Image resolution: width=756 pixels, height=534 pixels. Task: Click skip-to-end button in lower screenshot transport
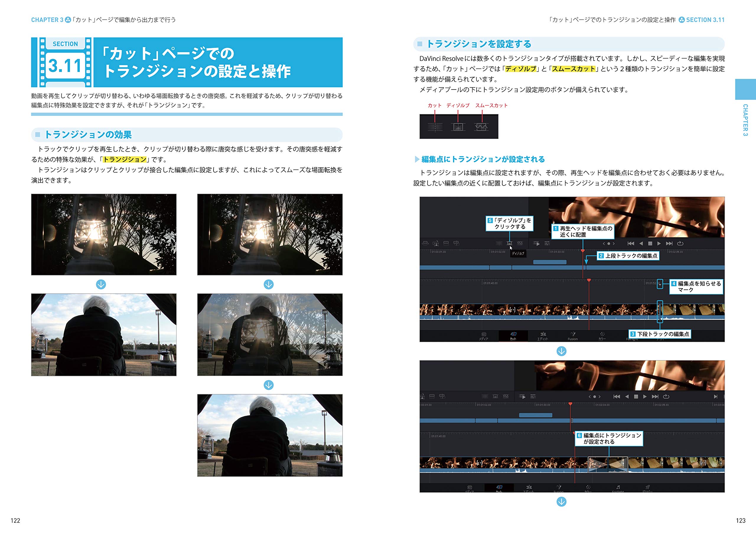tap(655, 397)
